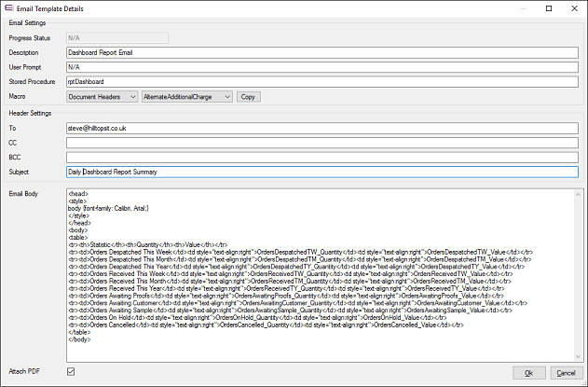Image resolution: width=588 pixels, height=387 pixels.
Task: Maximize the Email Template Details window
Action: tap(548, 8)
